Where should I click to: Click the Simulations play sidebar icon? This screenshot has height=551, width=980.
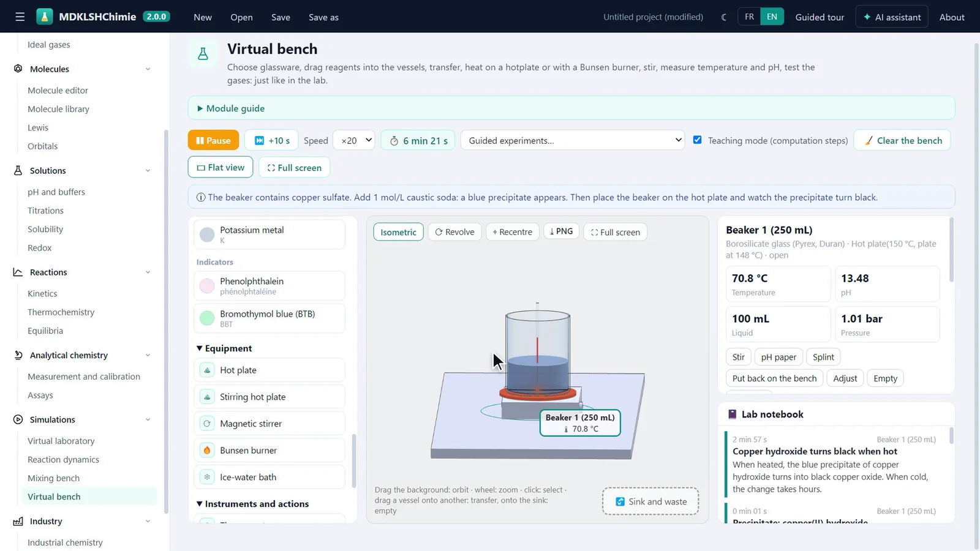[18, 419]
